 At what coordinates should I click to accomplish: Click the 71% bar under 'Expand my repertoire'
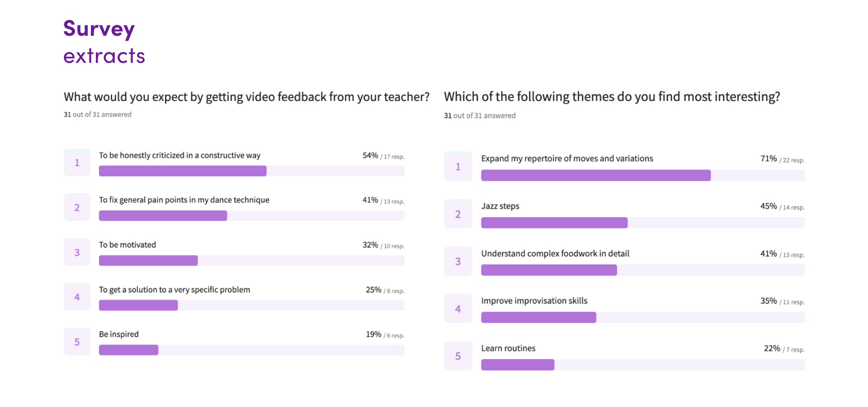click(595, 175)
